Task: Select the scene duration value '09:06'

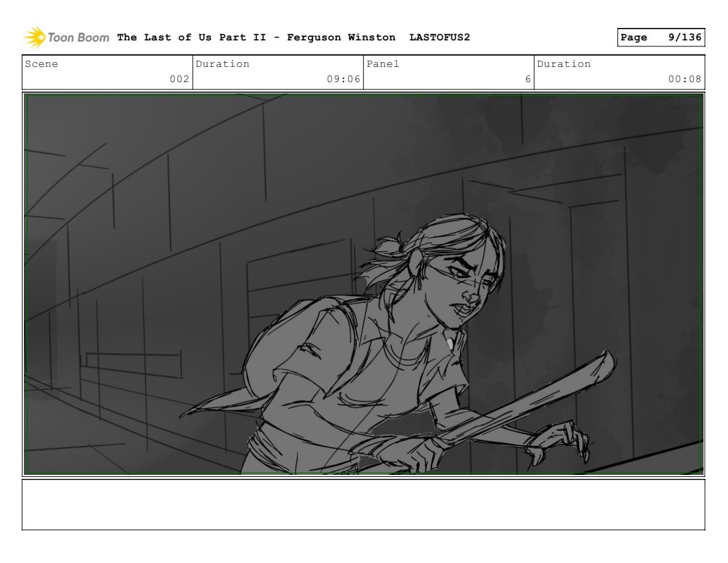Action: click(x=343, y=79)
